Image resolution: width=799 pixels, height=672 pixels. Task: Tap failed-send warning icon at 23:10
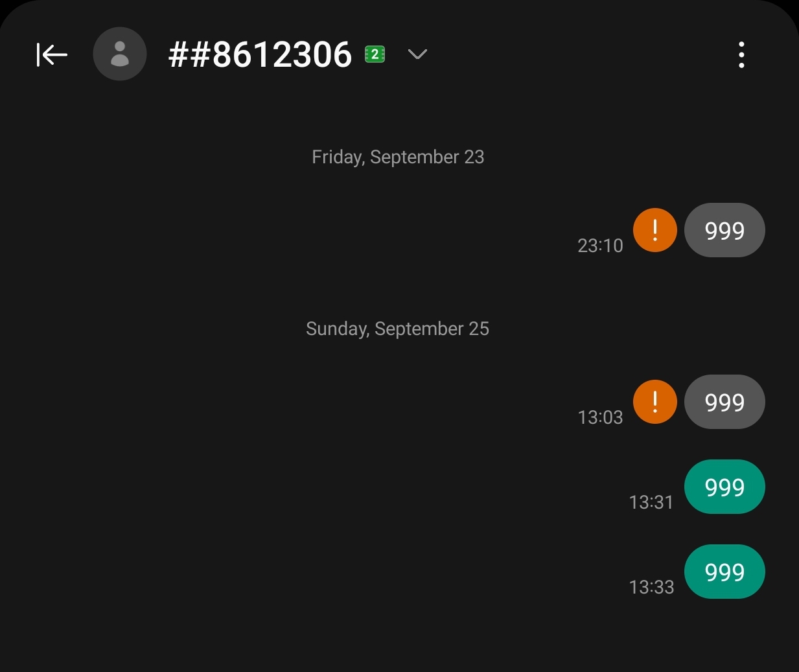point(655,230)
